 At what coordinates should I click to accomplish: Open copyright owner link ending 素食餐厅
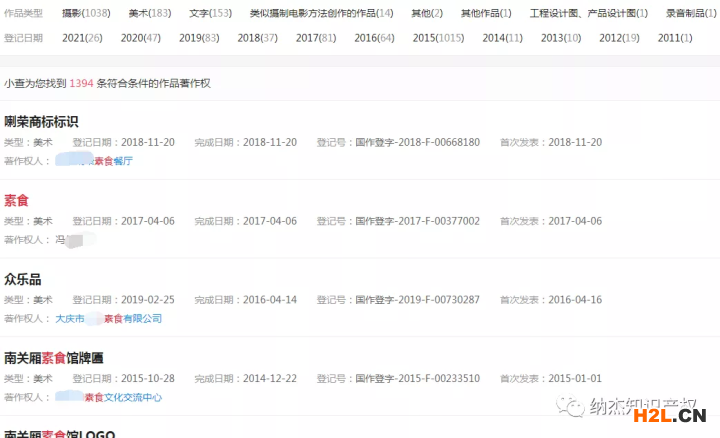click(x=94, y=161)
